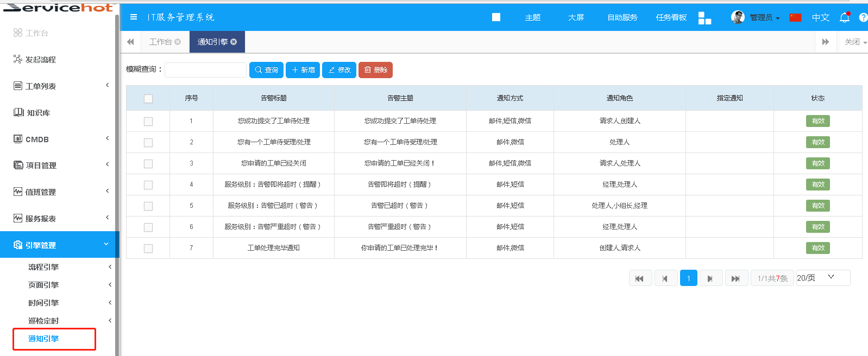Click the red 删除 button
This screenshot has width=868, height=356.
coord(375,70)
